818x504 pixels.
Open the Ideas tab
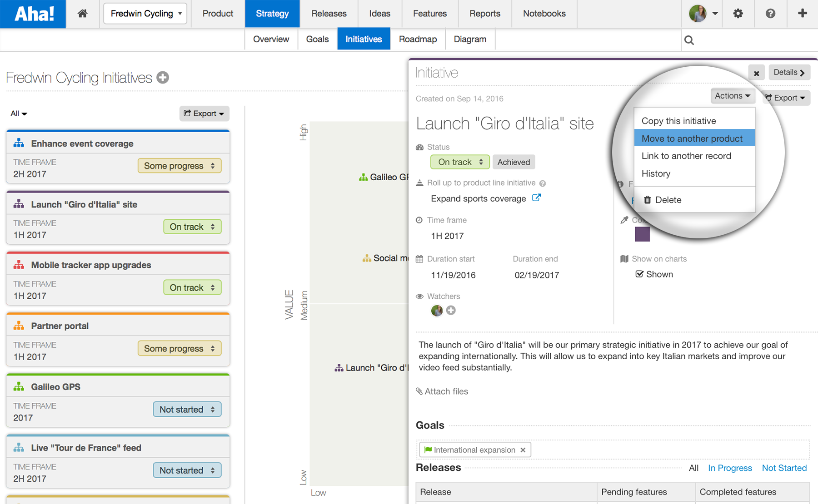pyautogui.click(x=379, y=14)
